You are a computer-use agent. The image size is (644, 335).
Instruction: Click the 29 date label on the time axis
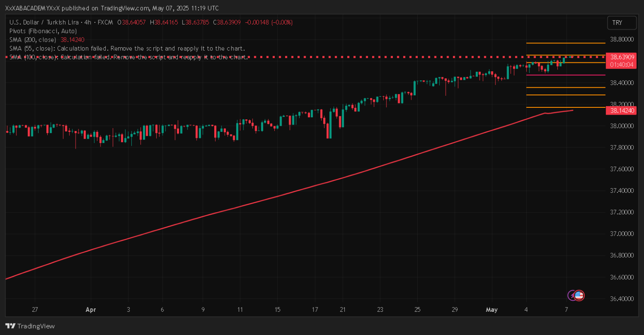(455, 309)
